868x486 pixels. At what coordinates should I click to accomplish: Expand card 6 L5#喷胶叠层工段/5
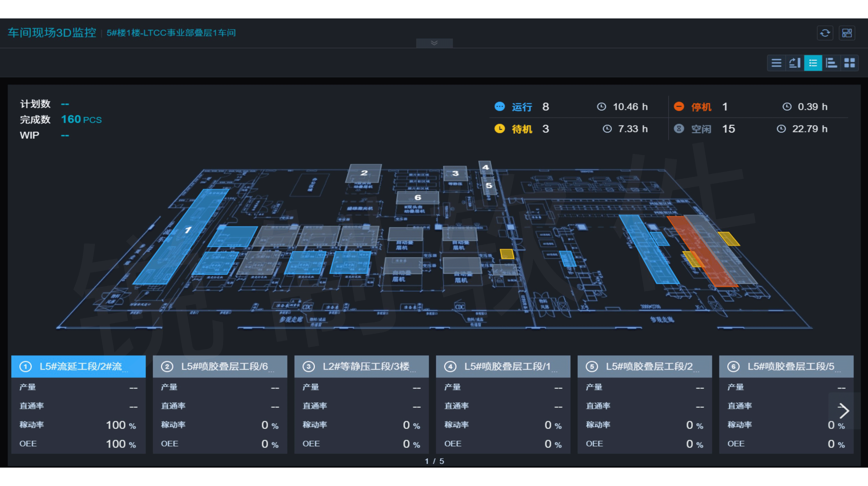point(786,366)
